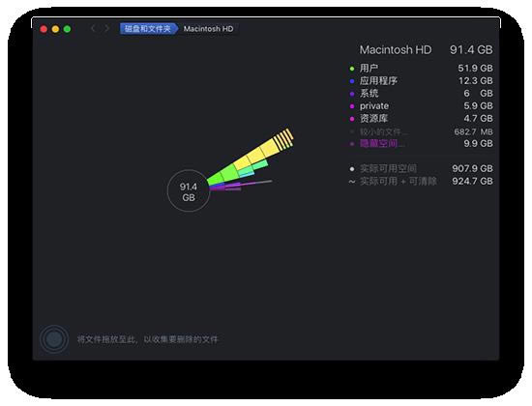The width and height of the screenshot is (532, 406).
Task: Click the blue dot beside 应用程序
Action: tap(352, 81)
